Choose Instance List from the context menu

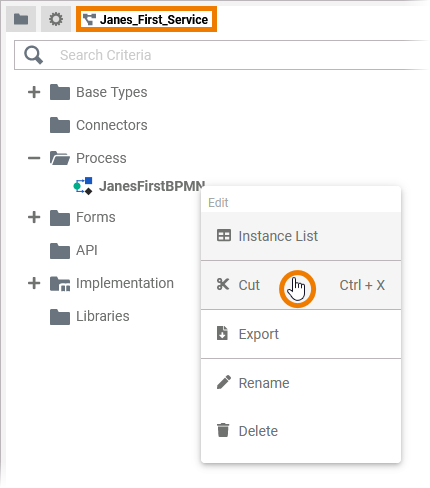[x=301, y=236]
